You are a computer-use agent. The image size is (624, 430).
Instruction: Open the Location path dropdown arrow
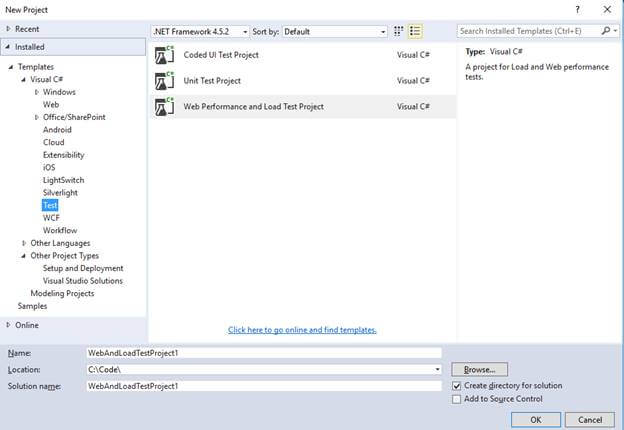pos(437,370)
